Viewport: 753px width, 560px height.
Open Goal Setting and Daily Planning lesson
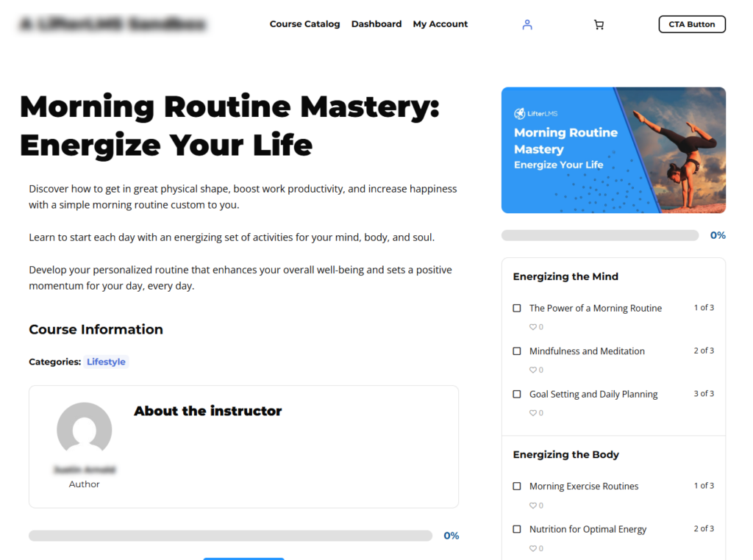coord(593,394)
